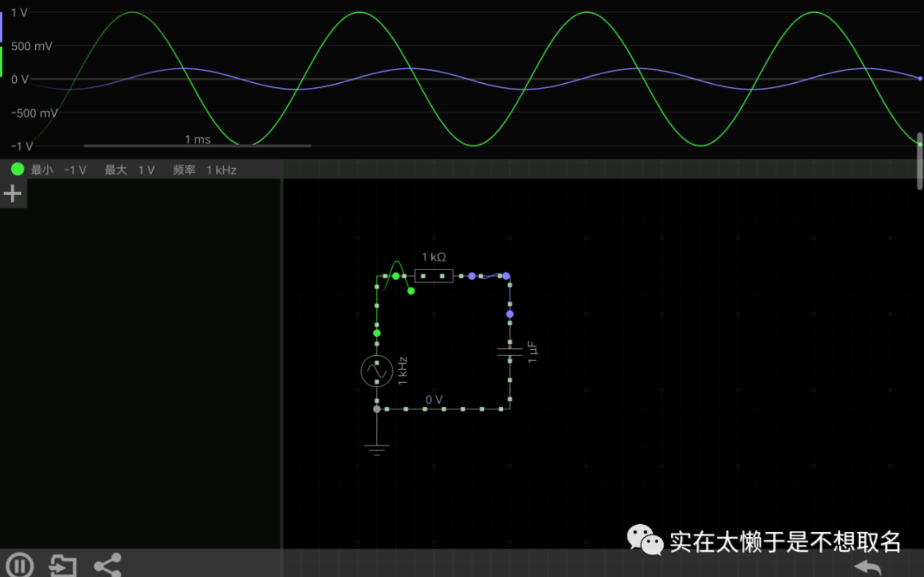This screenshot has height=577, width=924.
Task: Click the green channel color strip
Action: pos(1,62)
